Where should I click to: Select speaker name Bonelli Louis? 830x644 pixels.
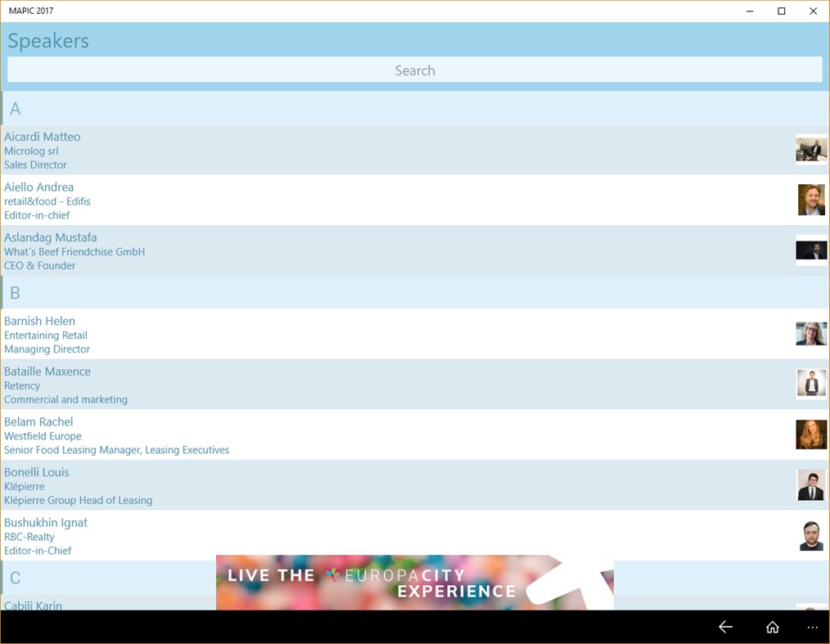pos(37,472)
